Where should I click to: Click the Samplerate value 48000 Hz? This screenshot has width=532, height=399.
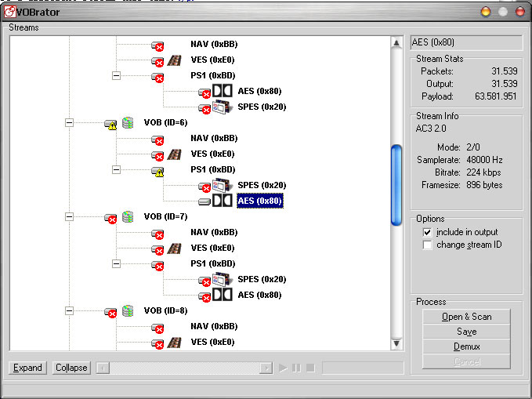[484, 160]
